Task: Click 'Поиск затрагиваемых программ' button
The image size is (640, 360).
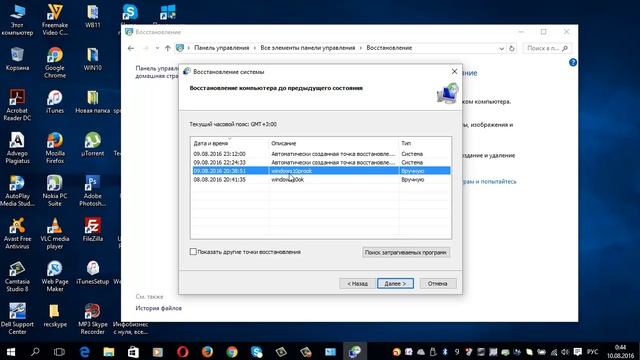Action: point(406,252)
